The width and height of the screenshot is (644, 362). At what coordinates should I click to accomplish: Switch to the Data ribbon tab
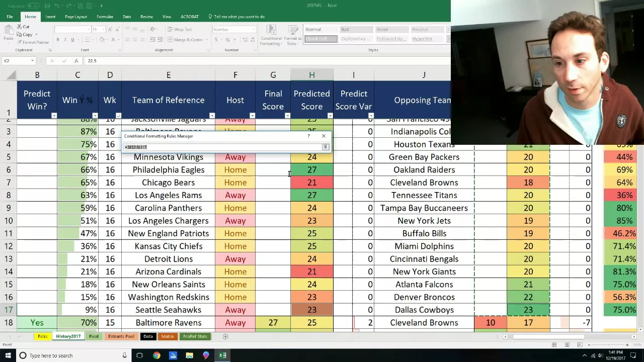coord(127,17)
